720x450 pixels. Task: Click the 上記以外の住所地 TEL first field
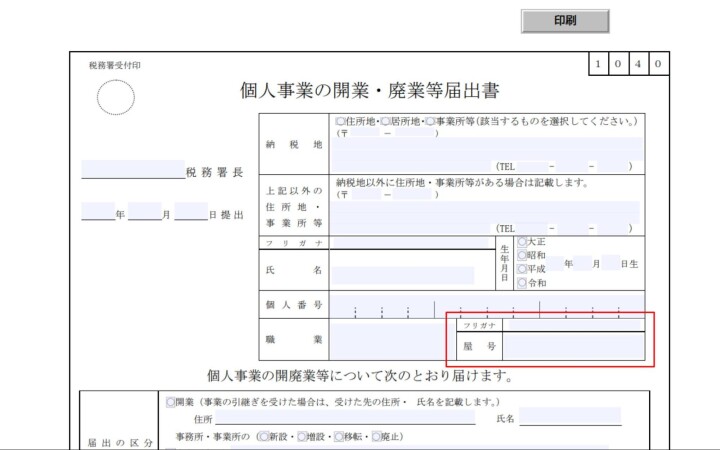coord(532,229)
